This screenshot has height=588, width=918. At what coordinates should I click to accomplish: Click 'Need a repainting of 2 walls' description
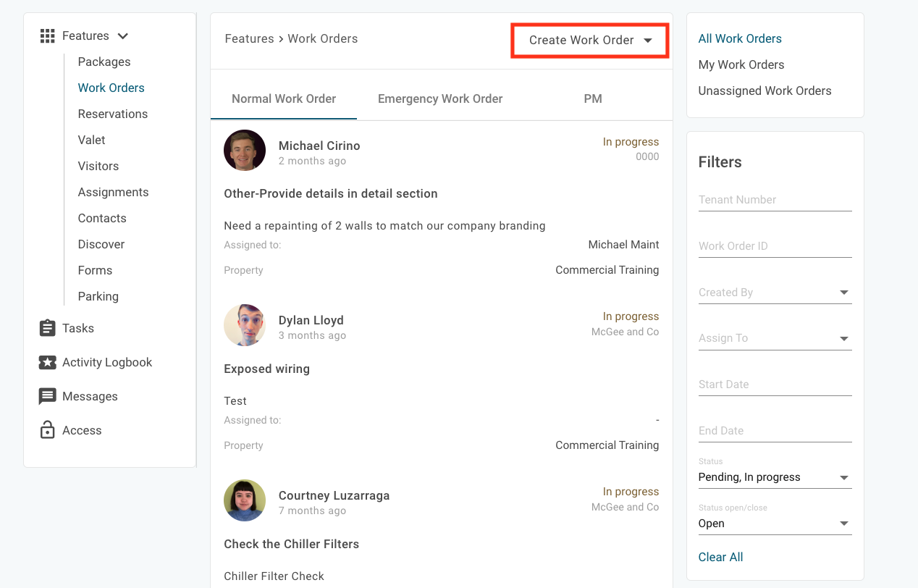point(384,225)
